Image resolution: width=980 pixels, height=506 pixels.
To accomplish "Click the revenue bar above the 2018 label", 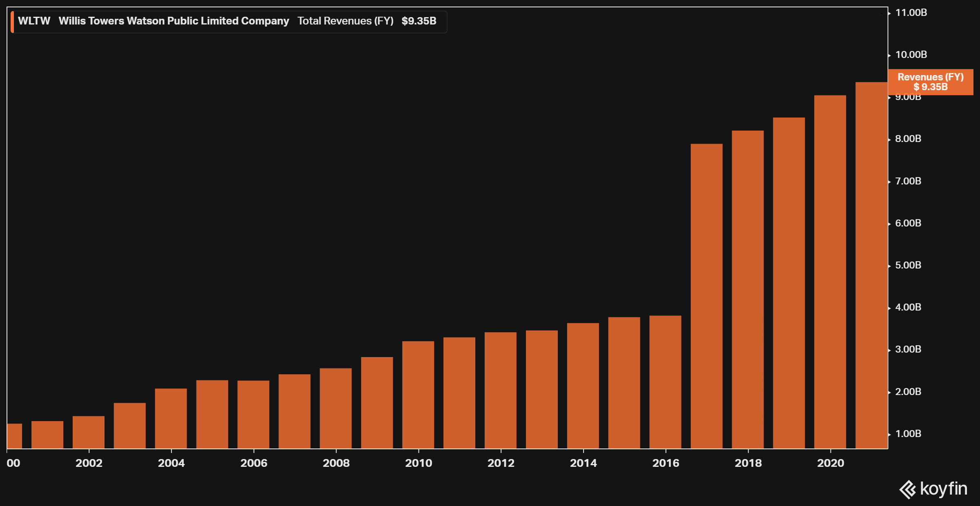I will [748, 289].
